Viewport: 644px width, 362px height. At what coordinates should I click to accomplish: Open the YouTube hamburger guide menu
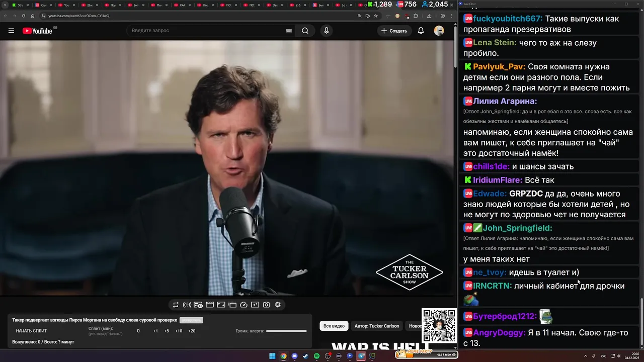coord(11,31)
